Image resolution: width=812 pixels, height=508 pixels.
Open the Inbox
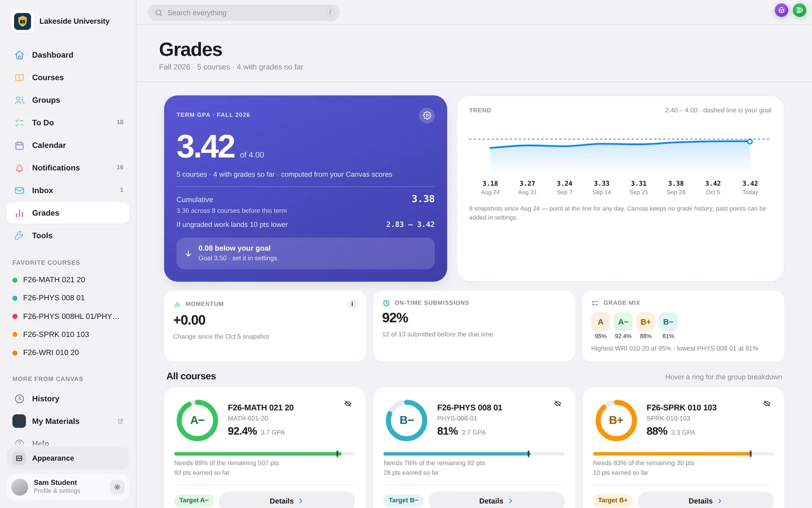[x=68, y=190]
